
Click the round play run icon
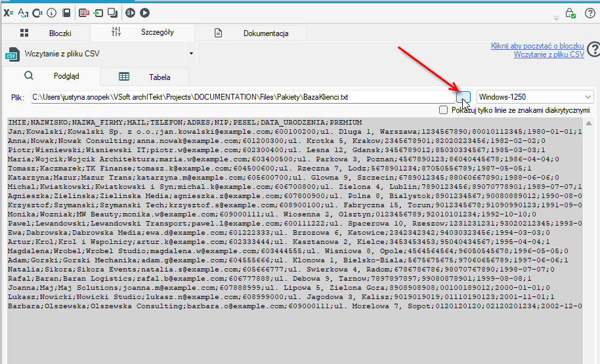pos(144,13)
